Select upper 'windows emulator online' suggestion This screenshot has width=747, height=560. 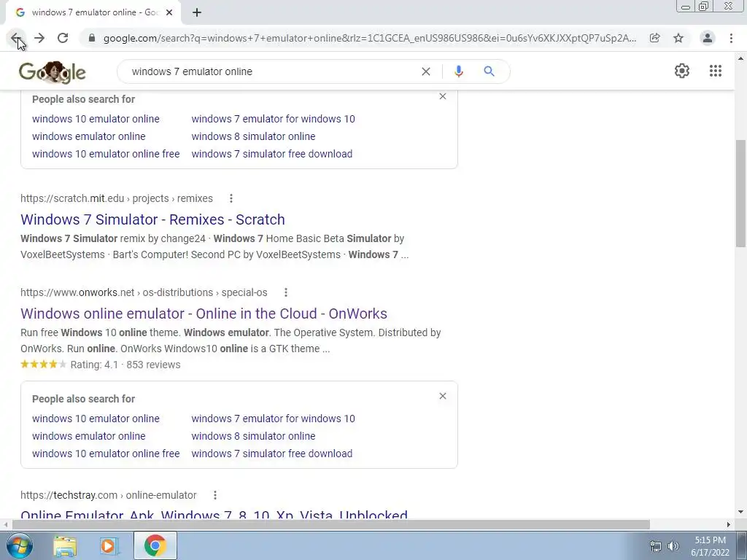pos(88,136)
